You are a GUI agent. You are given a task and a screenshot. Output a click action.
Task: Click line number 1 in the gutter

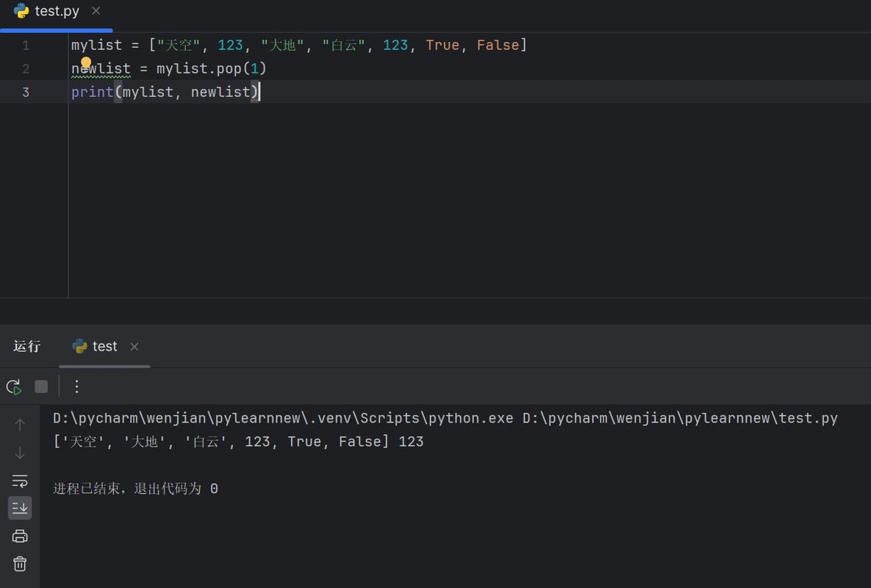point(26,46)
